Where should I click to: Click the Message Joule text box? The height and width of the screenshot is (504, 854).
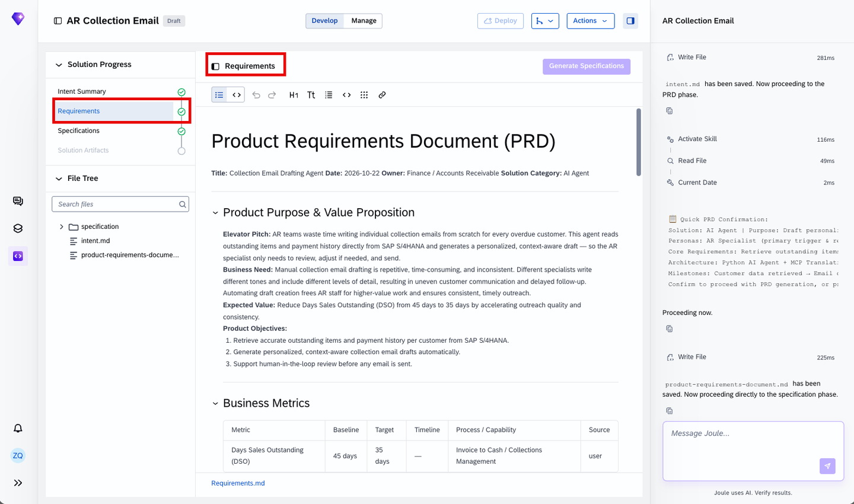(753, 451)
